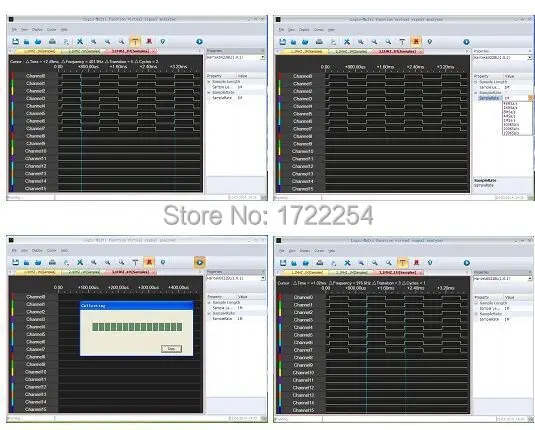Toggle off the highlighted cursor T tool in top-left window
Image resolution: width=535 pixels, height=430 pixels.
coord(135,42)
